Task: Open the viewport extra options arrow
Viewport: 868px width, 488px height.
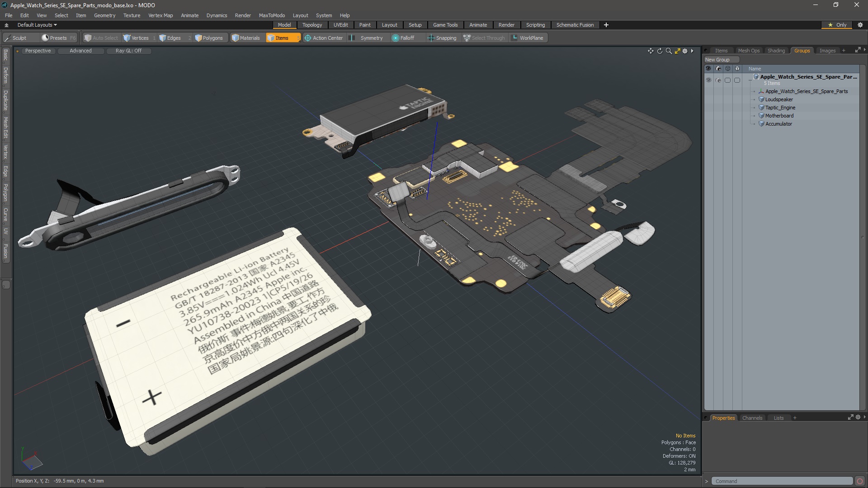Action: [x=692, y=51]
